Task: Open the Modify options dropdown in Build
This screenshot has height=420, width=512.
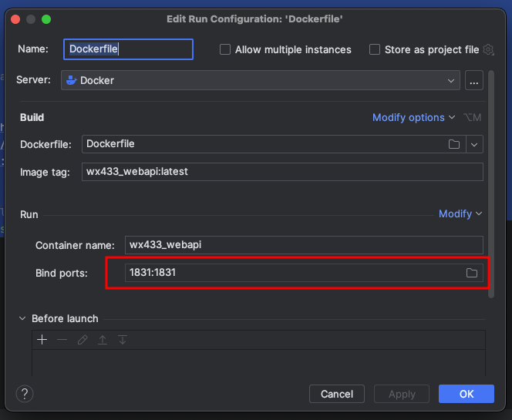Action: [414, 117]
